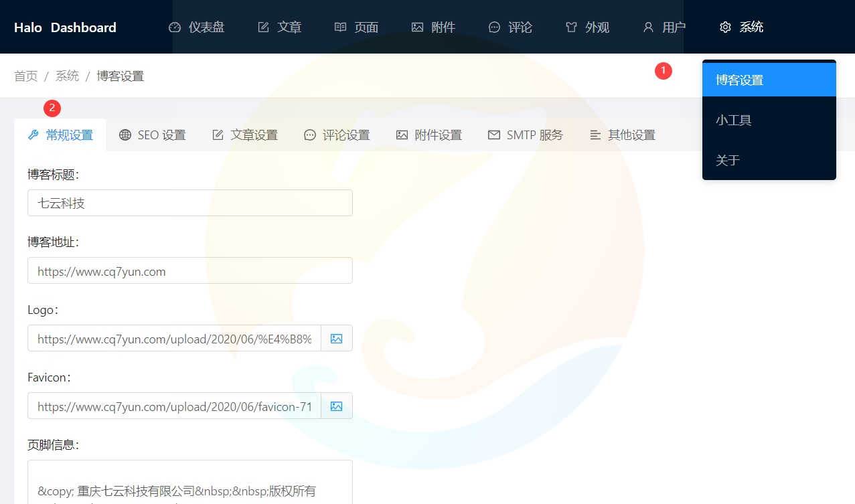The image size is (855, 504).
Task: Click the lines icon on the 其他设置 tab
Action: click(595, 135)
